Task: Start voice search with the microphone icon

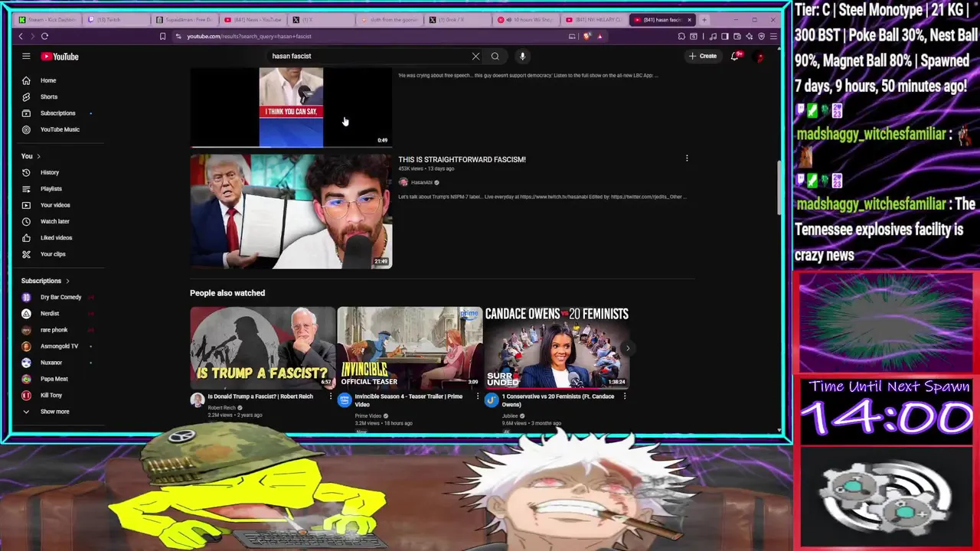Action: click(522, 56)
